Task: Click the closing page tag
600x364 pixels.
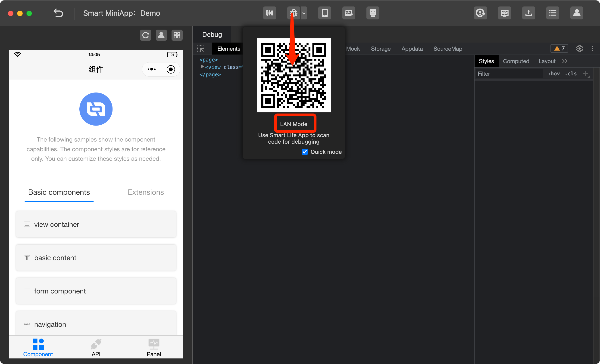Action: click(x=210, y=75)
